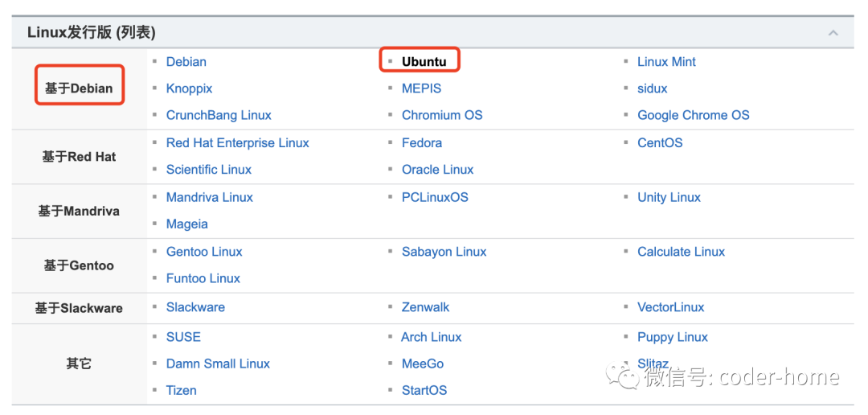Open the Arch Linux link
The width and height of the screenshot is (868, 415).
(x=432, y=337)
